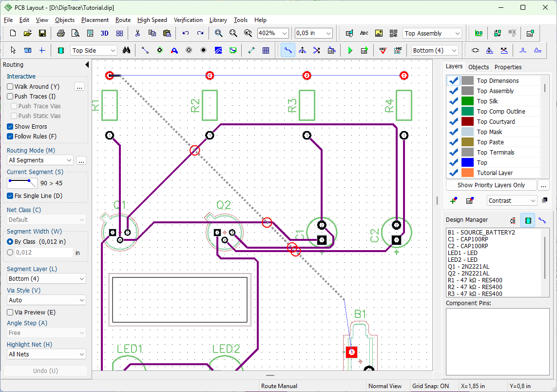The width and height of the screenshot is (557, 392).
Task: Uncheck the Show Errors checkbox
Action: pyautogui.click(x=10, y=126)
